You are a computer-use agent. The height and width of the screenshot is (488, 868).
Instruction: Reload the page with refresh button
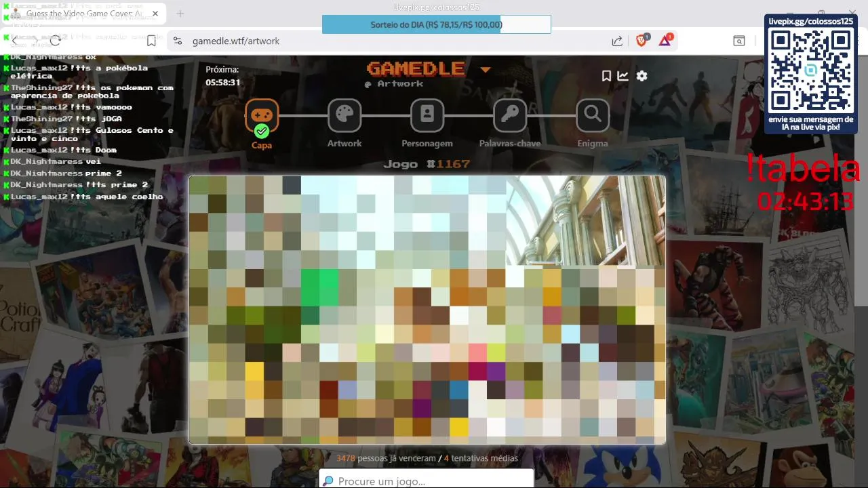(x=55, y=41)
